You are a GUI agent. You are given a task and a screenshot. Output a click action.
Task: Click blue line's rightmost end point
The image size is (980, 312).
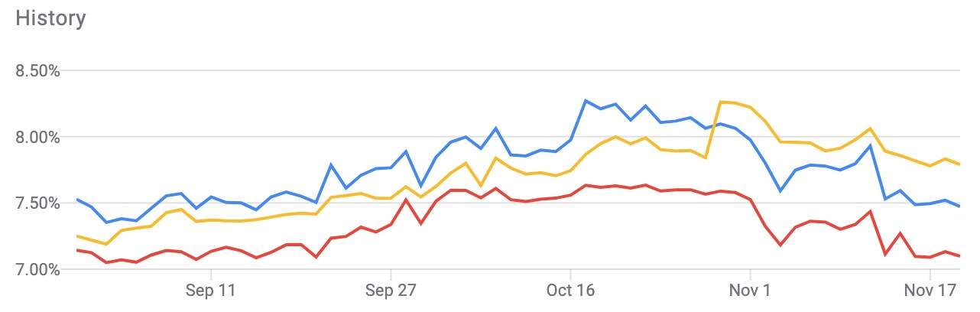pyautogui.click(x=959, y=206)
